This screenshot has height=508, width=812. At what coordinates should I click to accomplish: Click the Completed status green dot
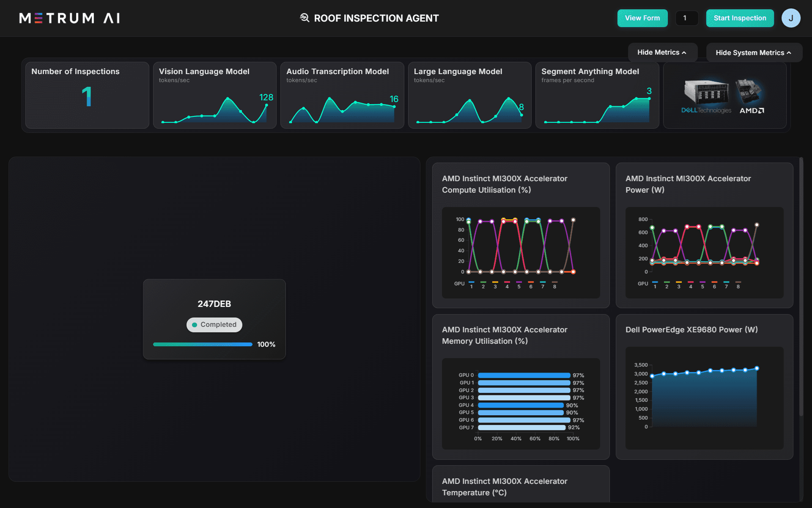click(195, 325)
